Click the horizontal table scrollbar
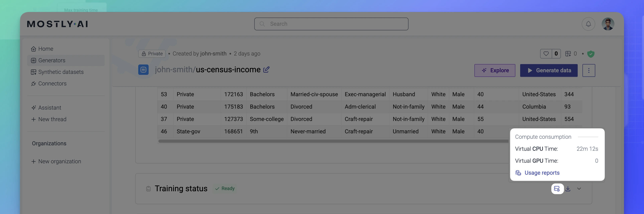This screenshot has width=644, height=214. 333,141
